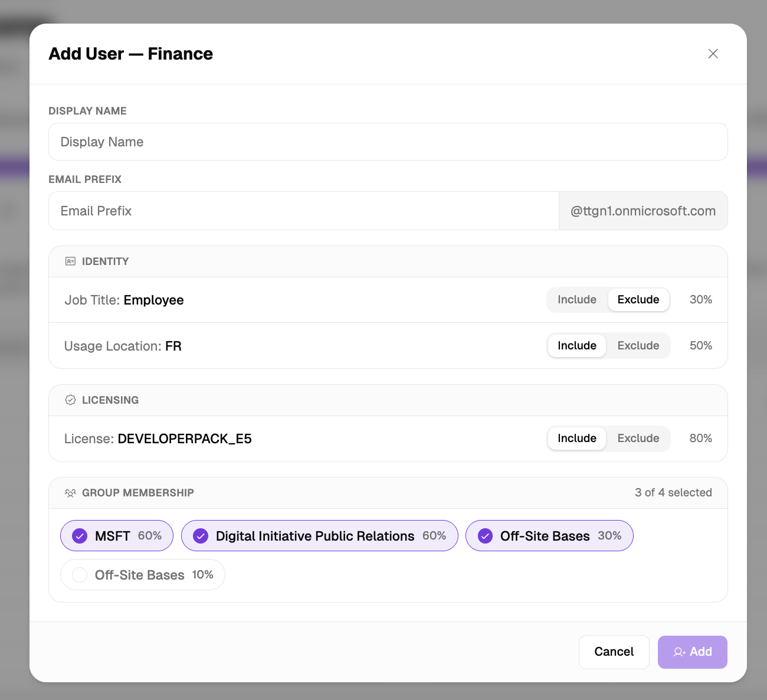Click the Cancel button
767x700 pixels.
point(614,652)
